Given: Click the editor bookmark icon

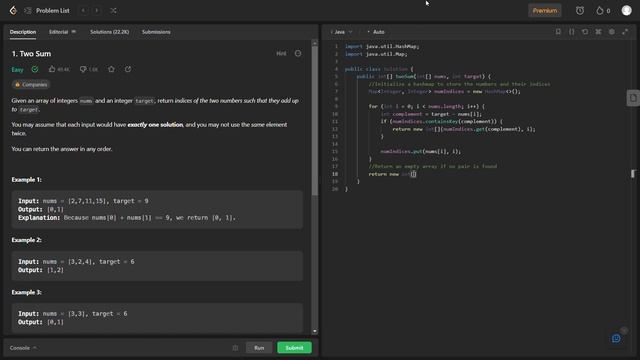Looking at the screenshot, I should tap(558, 32).
